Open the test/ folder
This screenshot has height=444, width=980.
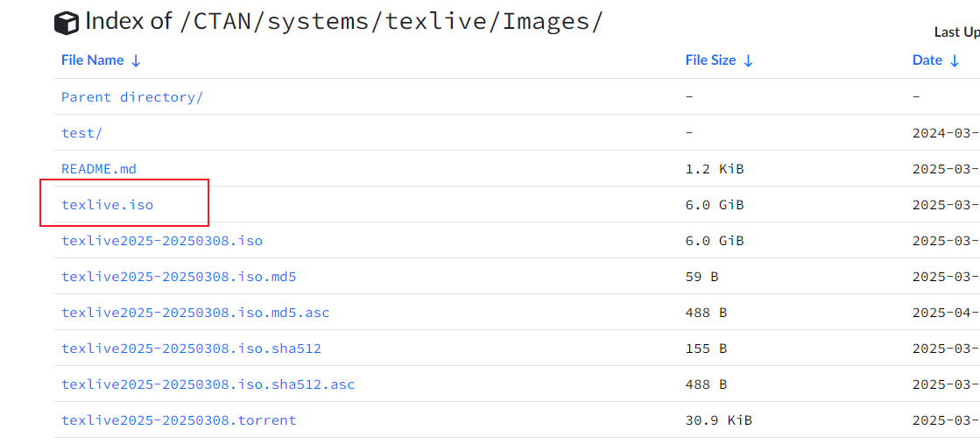pos(81,133)
